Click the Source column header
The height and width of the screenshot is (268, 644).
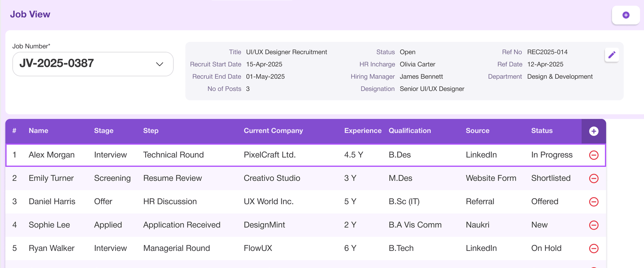pyautogui.click(x=477, y=131)
